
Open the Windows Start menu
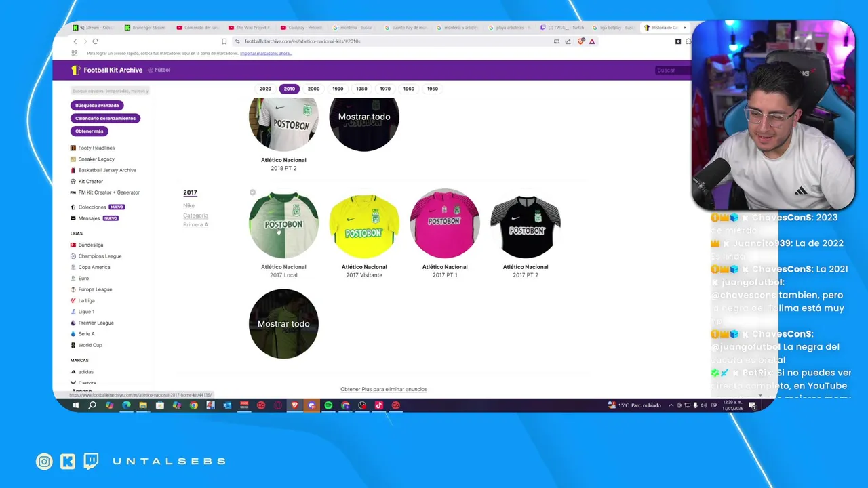pyautogui.click(x=75, y=405)
